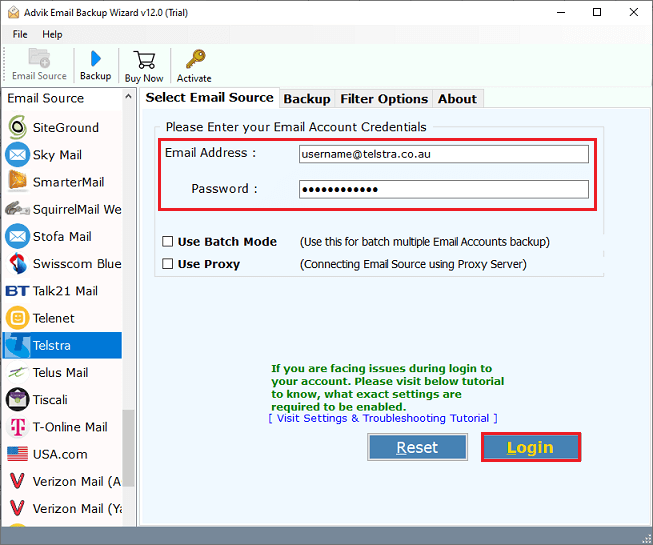Enable Use Proxy checkbox
Image resolution: width=653 pixels, height=545 pixels.
167,264
